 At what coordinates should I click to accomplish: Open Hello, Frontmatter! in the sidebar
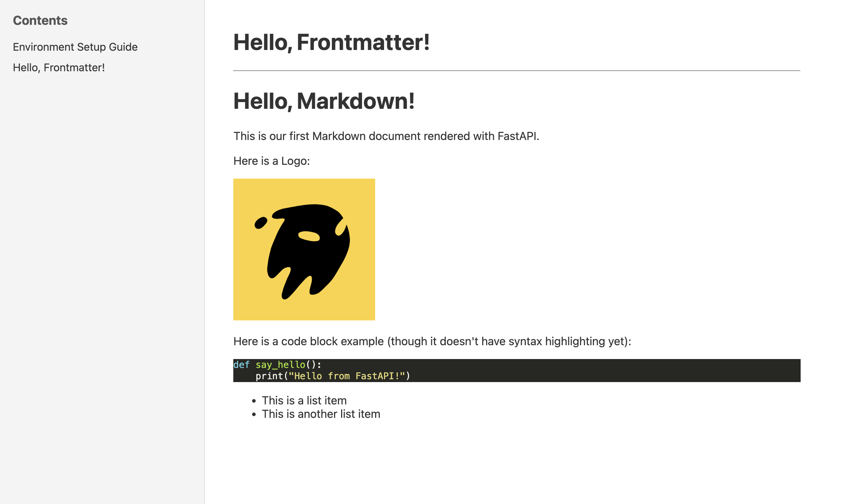59,67
